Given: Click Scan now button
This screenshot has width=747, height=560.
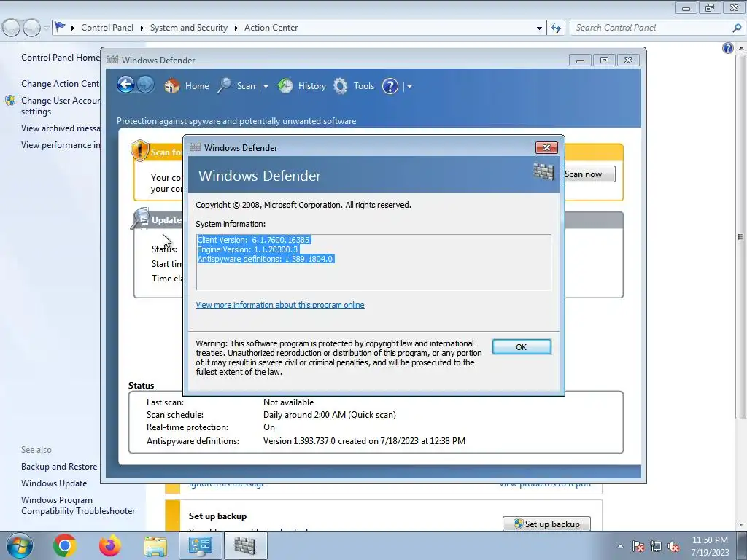Looking at the screenshot, I should click(x=589, y=174).
